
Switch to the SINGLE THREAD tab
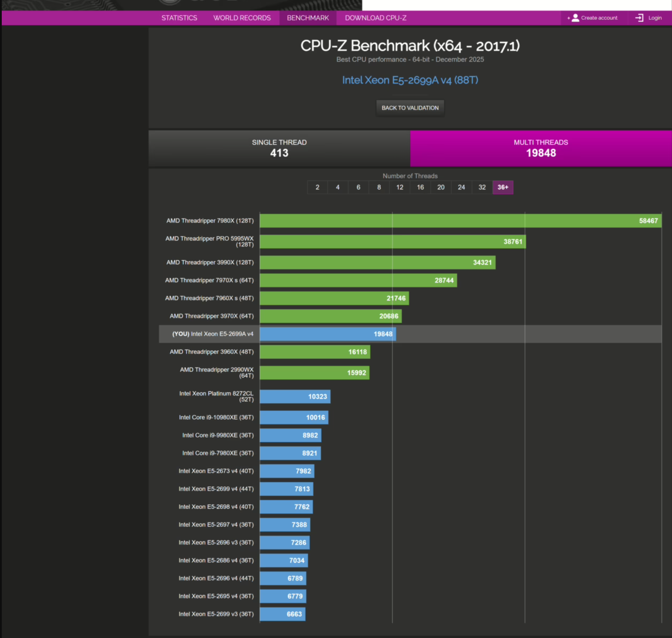pyautogui.click(x=279, y=148)
